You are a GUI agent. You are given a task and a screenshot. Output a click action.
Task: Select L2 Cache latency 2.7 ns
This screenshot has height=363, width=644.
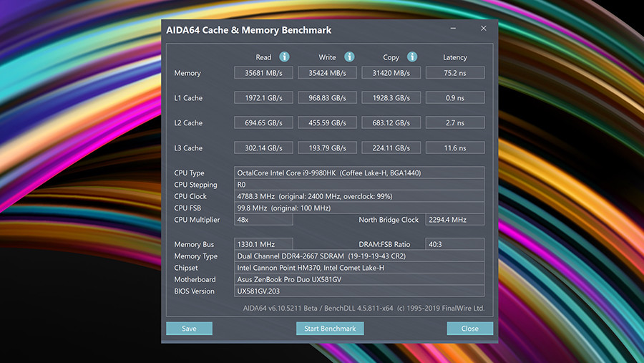[455, 122]
